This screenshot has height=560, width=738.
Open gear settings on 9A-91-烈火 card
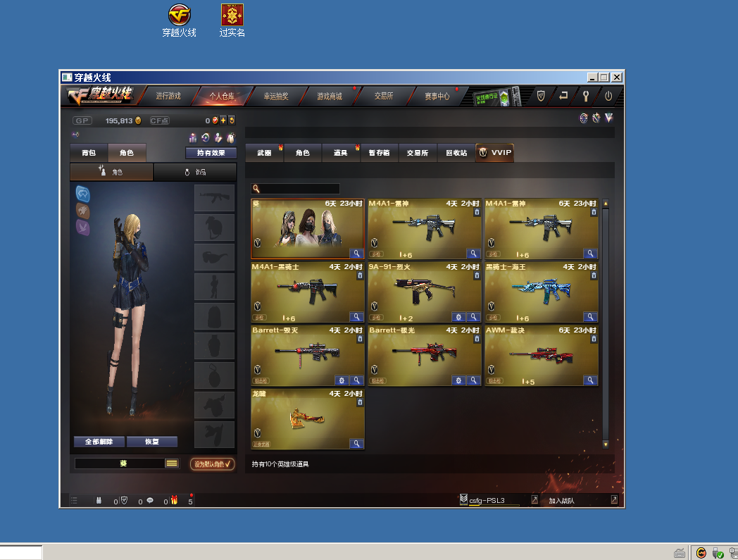[x=458, y=317]
